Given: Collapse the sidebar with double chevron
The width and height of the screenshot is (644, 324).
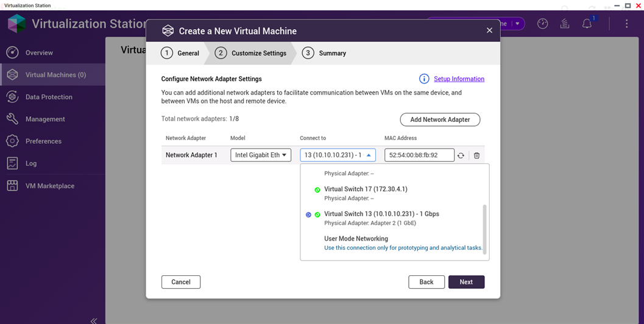Looking at the screenshot, I should 94,321.
